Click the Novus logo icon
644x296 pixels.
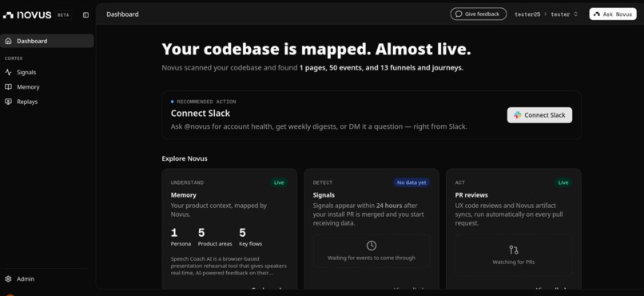[x=8, y=15]
